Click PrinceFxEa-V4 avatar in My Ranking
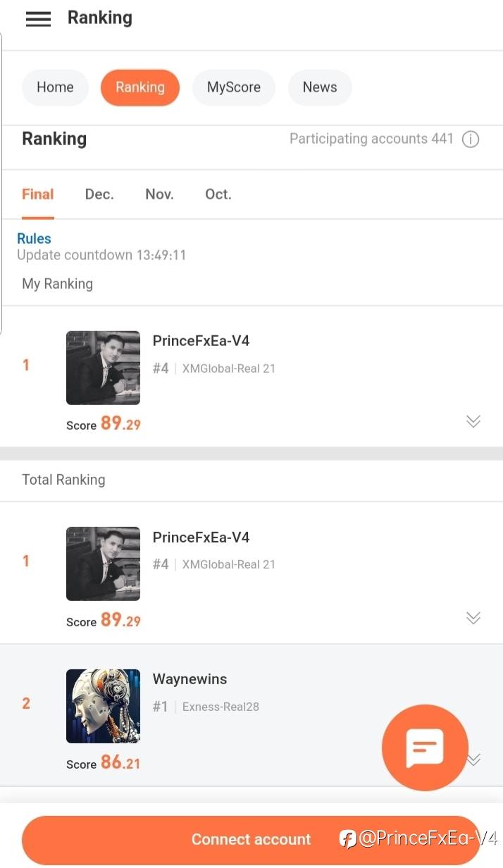Screen dimensions: 503x868 [103, 368]
